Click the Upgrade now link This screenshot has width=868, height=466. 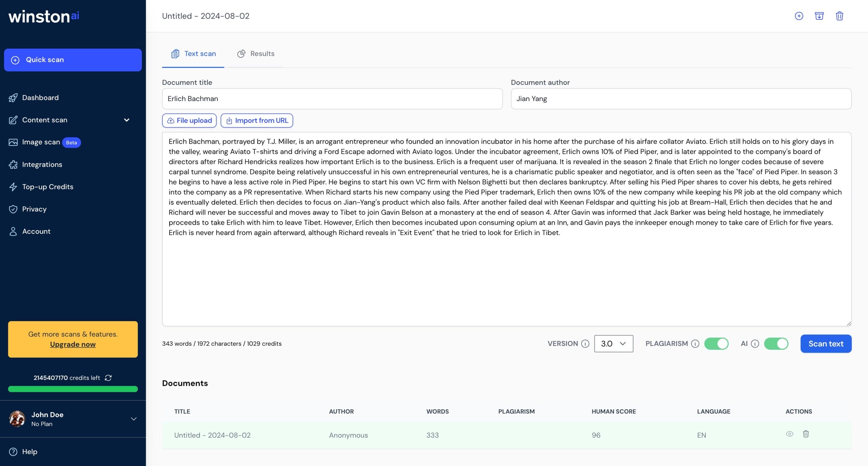tap(72, 344)
